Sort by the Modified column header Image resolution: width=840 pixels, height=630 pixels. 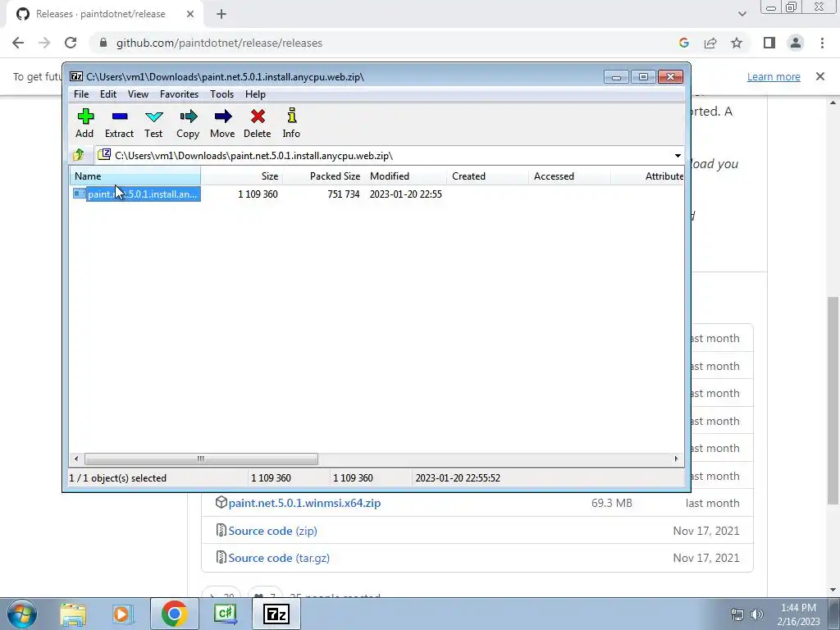[405, 176]
